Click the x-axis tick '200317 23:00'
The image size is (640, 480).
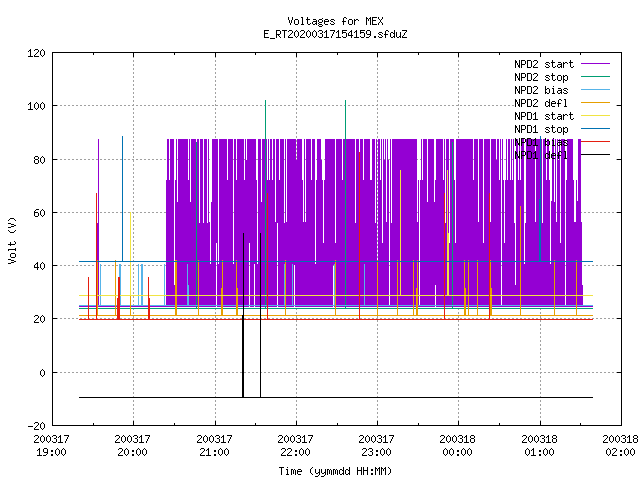coord(376,446)
